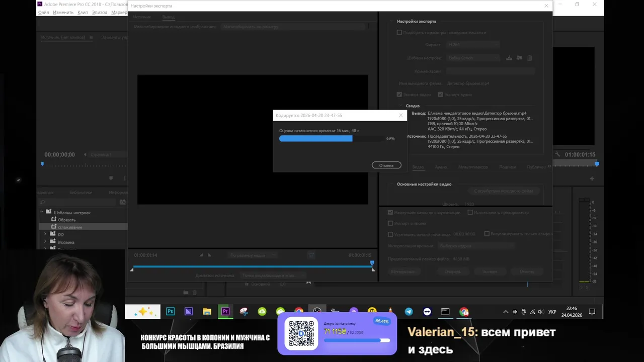This screenshot has height=362, width=644.
Task: Open the source scaling dropdown
Action: pos(293,26)
